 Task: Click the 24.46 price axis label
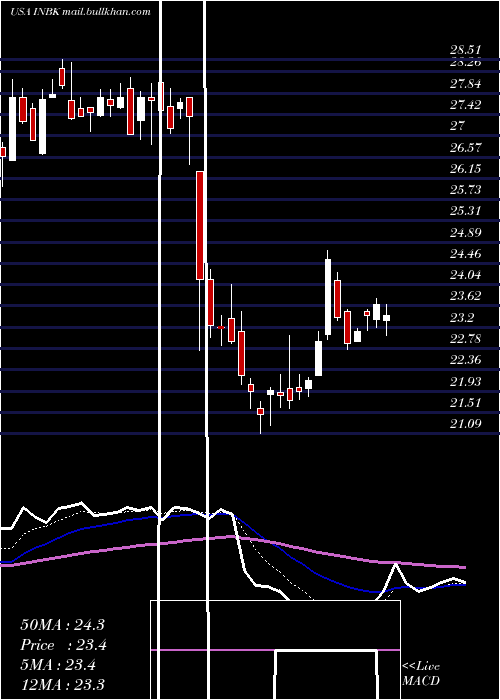466,254
